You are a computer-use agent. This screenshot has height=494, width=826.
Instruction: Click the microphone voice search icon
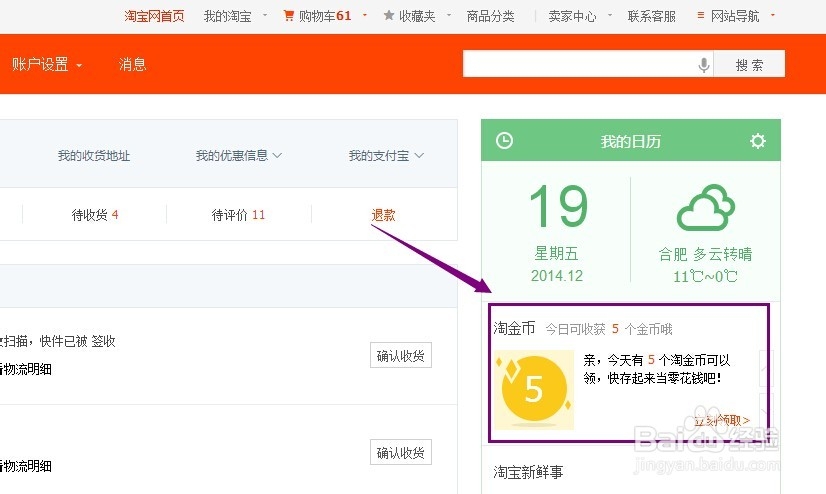(x=704, y=65)
